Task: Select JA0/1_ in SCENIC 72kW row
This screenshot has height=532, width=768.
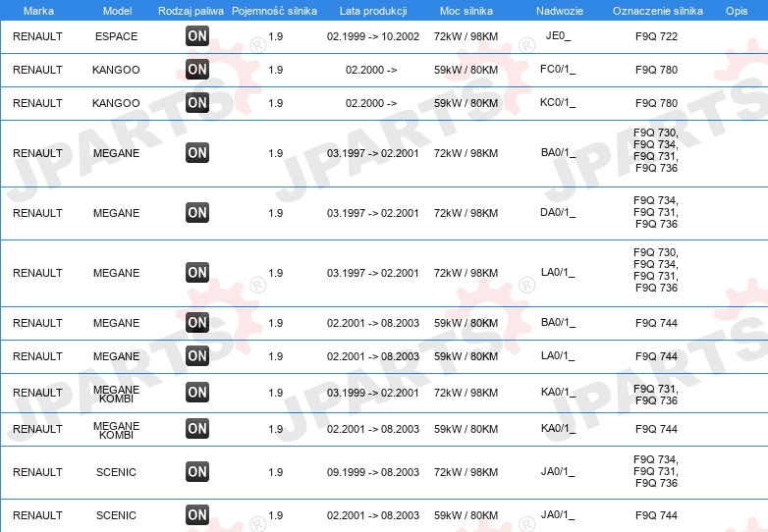Action: tap(558, 471)
